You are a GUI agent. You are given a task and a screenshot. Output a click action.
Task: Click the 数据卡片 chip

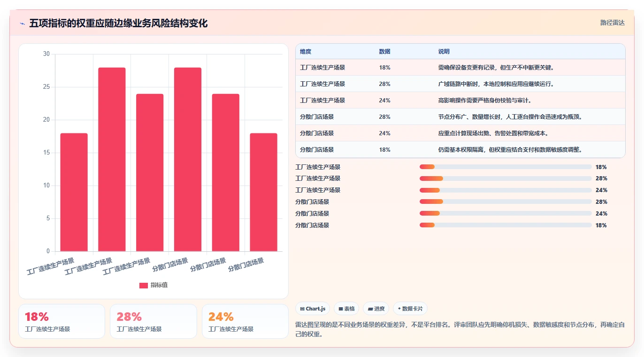click(410, 309)
